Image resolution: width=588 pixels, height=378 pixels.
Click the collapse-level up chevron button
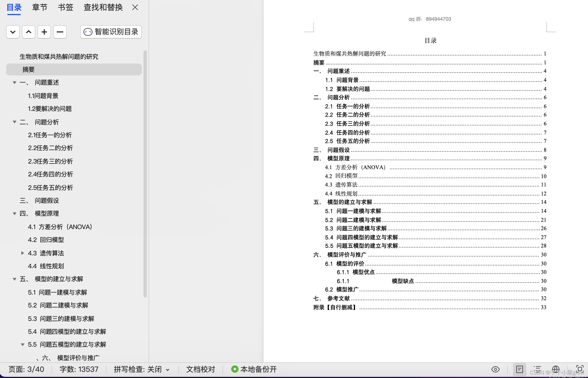tap(29, 32)
